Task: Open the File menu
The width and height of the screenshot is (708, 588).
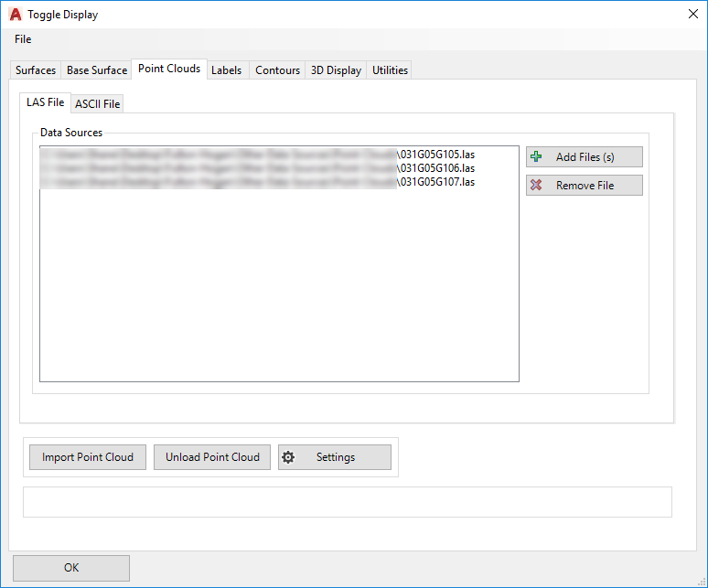Action: pos(23,39)
